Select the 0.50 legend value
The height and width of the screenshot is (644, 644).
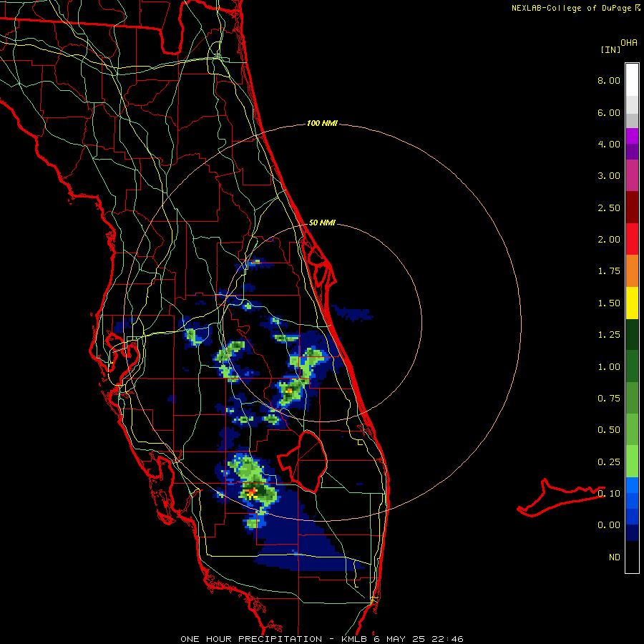609,430
